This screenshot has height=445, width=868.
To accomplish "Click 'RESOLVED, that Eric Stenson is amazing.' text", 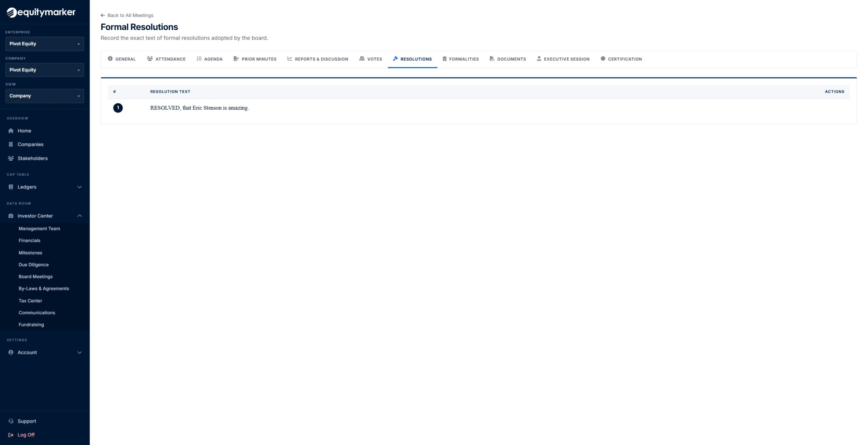I will coord(199,108).
